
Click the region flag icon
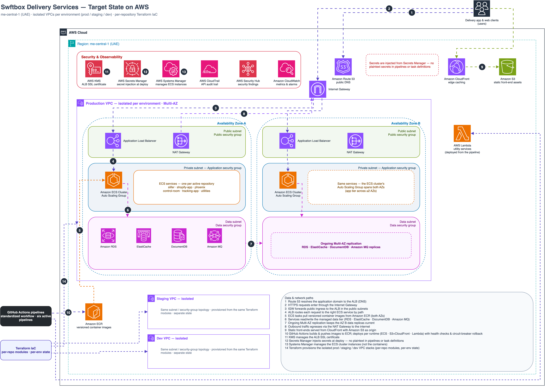(x=72, y=43)
